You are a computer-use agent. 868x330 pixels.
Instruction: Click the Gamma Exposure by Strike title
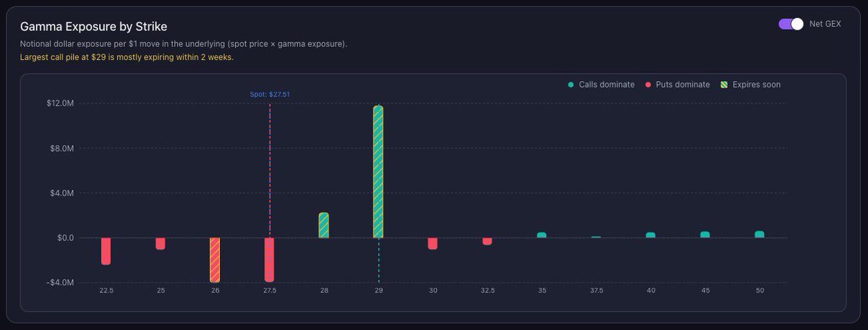[x=94, y=27]
